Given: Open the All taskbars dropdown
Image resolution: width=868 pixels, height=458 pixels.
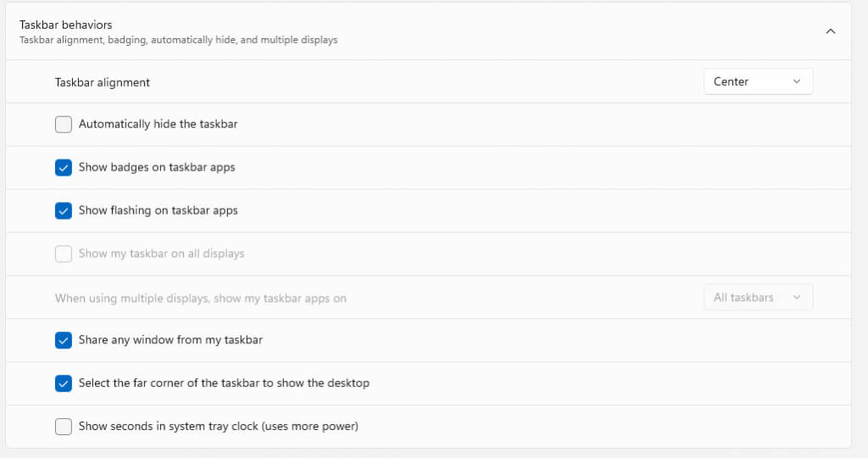Looking at the screenshot, I should pyautogui.click(x=758, y=298).
